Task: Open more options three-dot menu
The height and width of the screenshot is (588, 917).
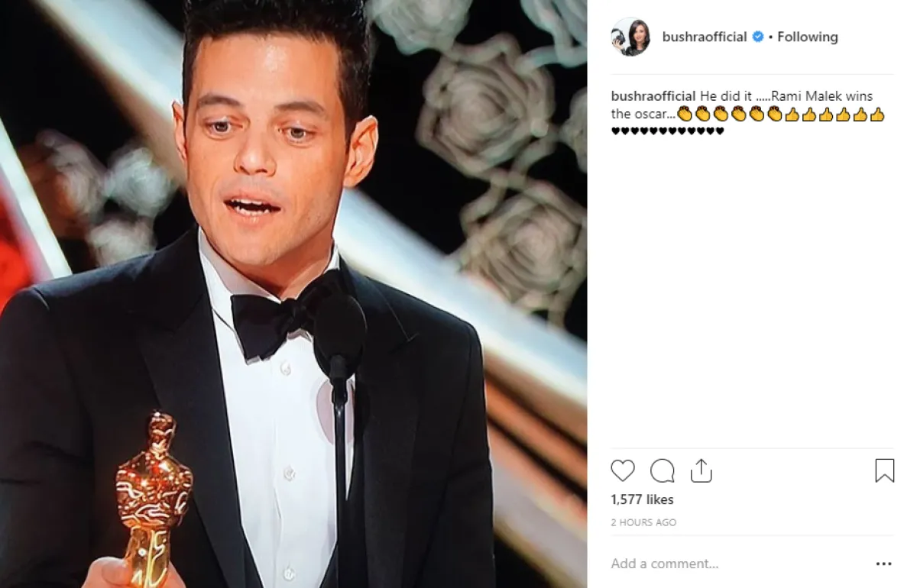Action: click(883, 564)
